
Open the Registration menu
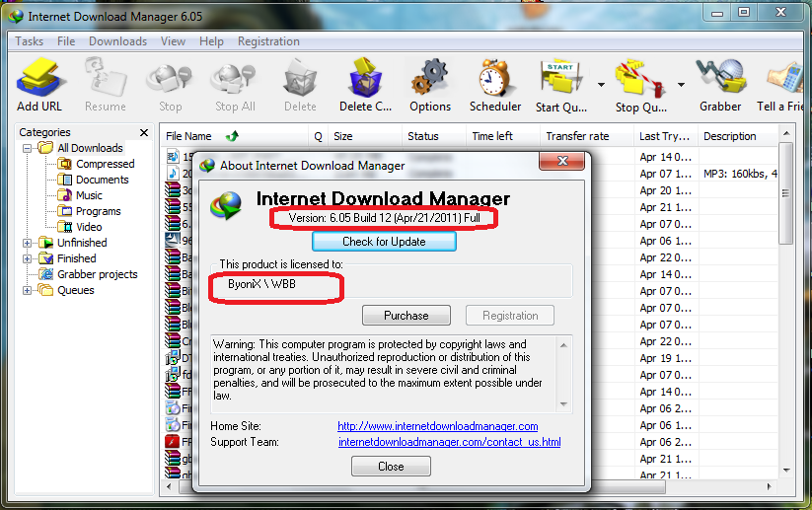pyautogui.click(x=268, y=41)
